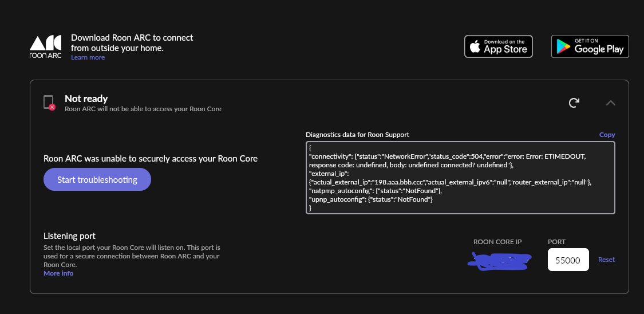Click the Diagnostics data for Roon Support label
The image size is (644, 314).
point(357,135)
